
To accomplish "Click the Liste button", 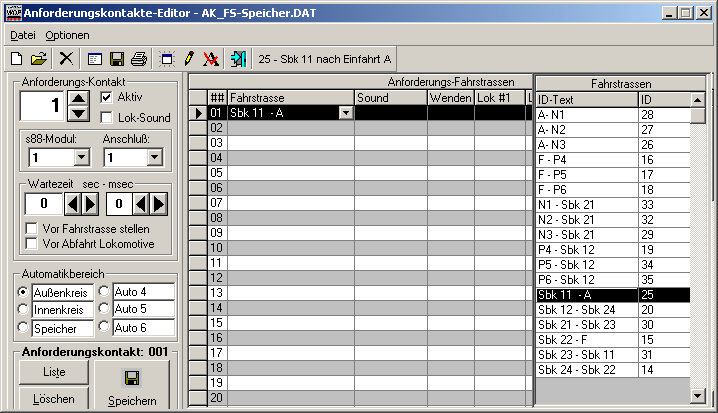I will (54, 372).
